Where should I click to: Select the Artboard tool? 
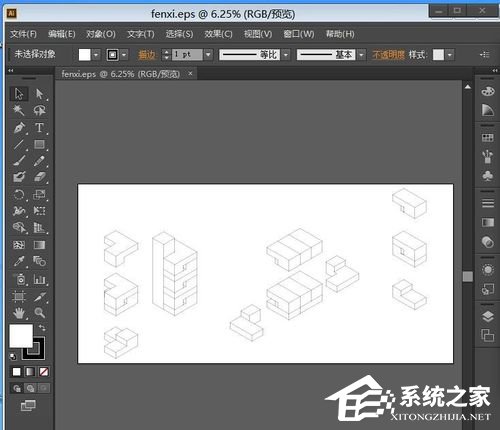pyautogui.click(x=19, y=296)
